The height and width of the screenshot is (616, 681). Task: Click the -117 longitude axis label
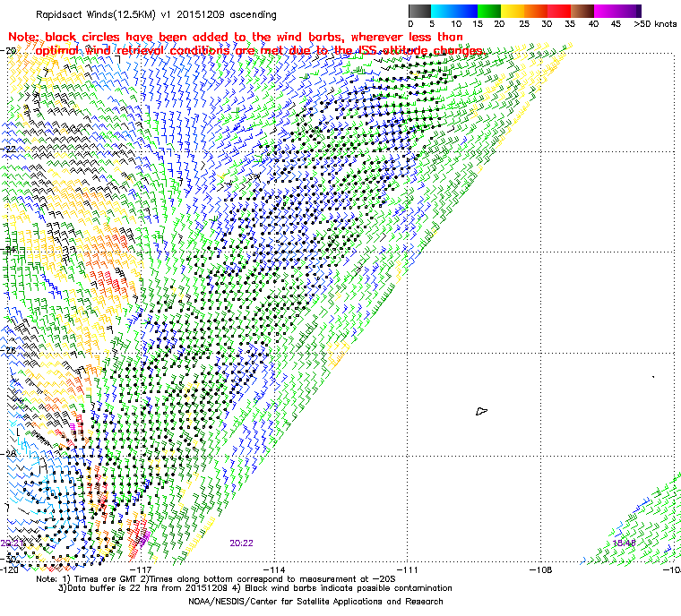[x=141, y=569]
